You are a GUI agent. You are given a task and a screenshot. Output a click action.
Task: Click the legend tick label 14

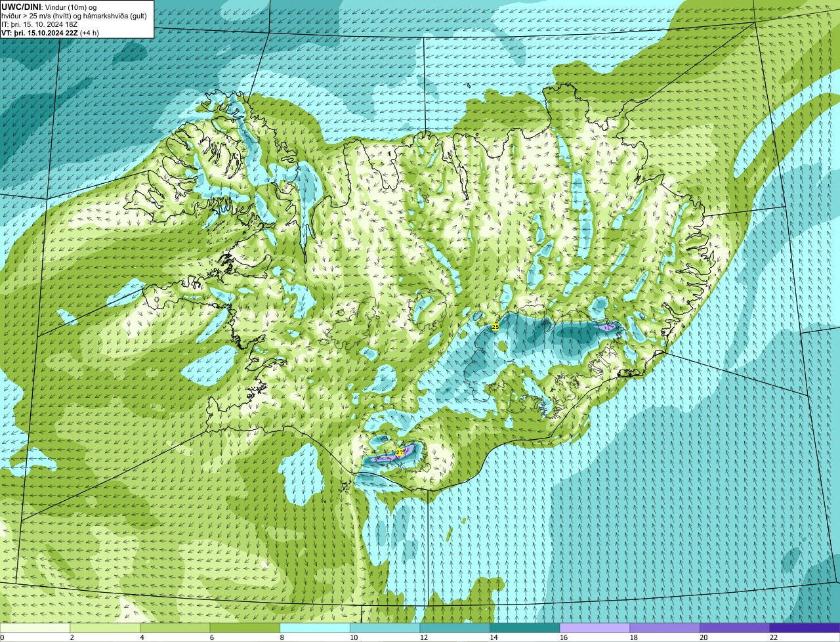493,637
